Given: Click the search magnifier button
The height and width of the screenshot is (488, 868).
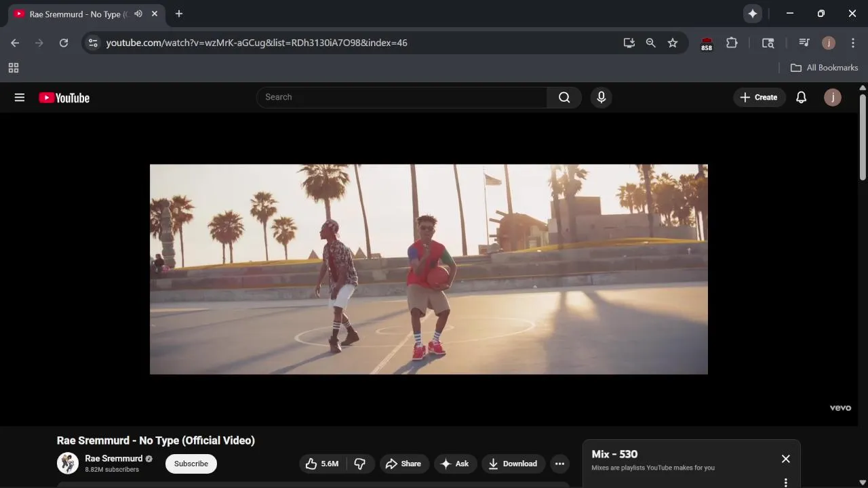Looking at the screenshot, I should point(564,98).
